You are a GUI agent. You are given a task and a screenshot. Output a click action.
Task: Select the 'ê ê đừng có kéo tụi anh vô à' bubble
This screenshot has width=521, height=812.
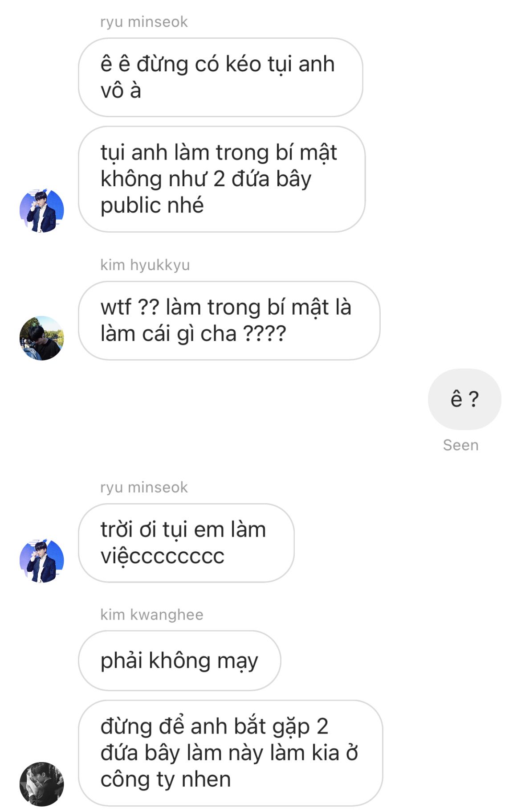(x=220, y=78)
